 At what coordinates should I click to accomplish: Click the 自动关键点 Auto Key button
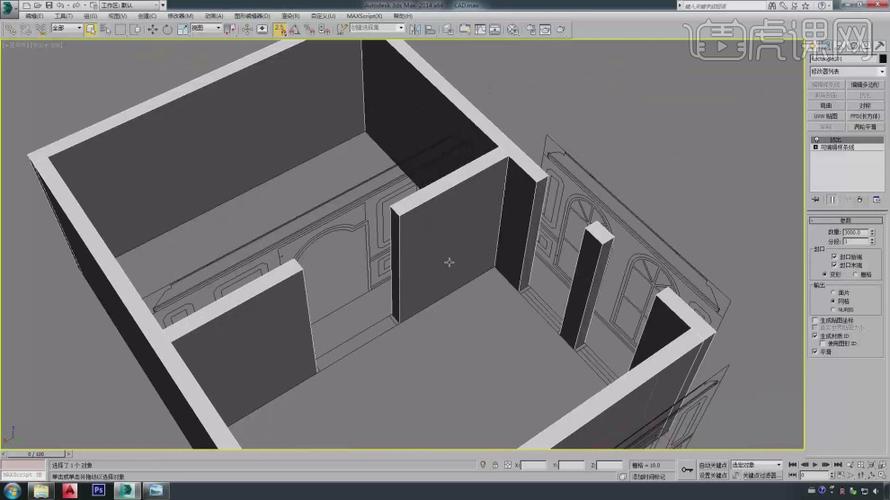pos(713,465)
